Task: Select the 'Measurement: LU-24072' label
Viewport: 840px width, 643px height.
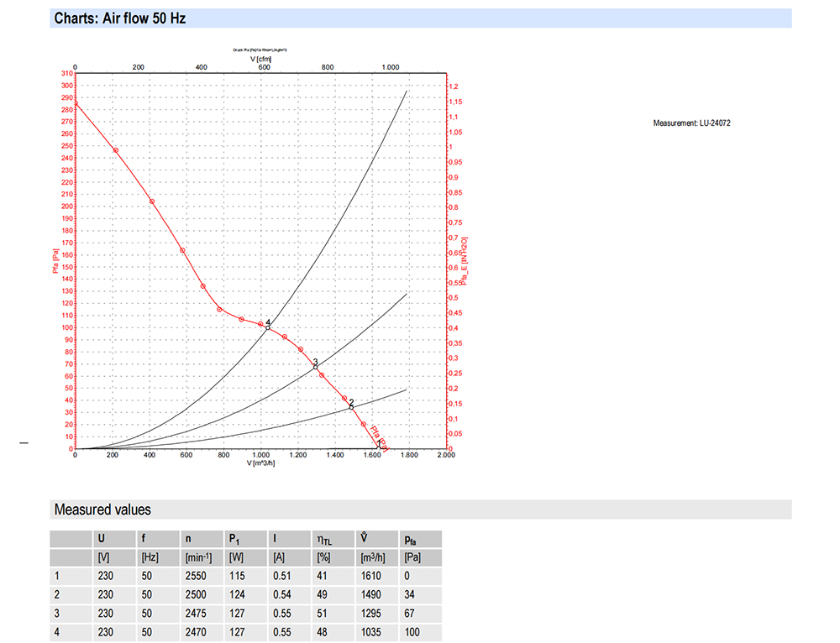Action: (x=691, y=123)
